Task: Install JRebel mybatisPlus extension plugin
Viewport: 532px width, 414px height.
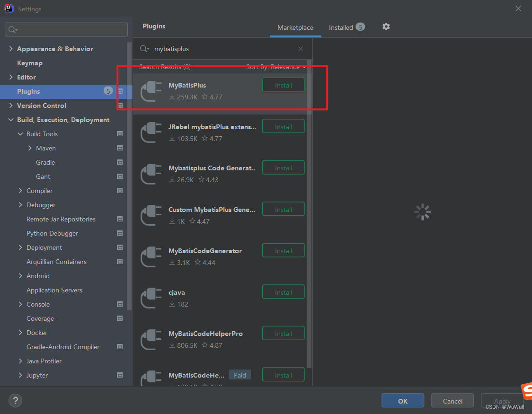Action: click(284, 126)
